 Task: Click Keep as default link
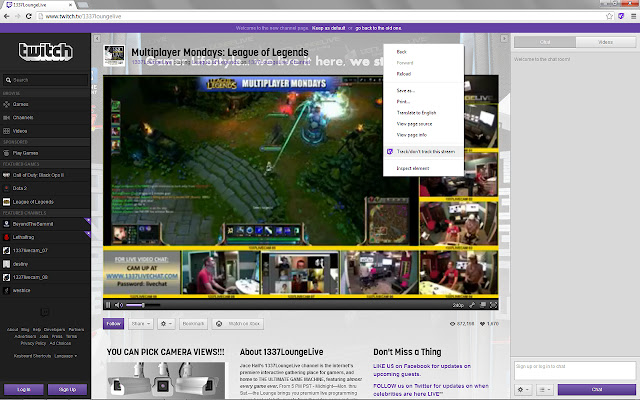pyautogui.click(x=328, y=28)
